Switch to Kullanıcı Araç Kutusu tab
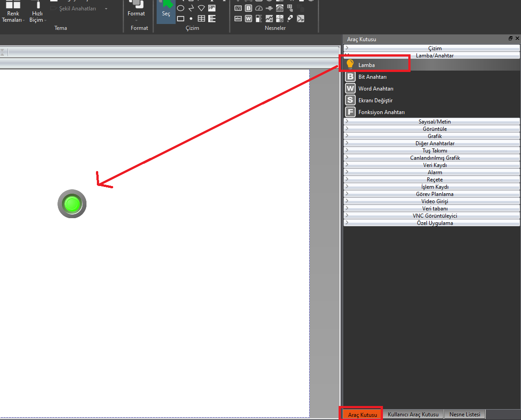Screen dimensions: 521x420 click(x=413, y=415)
